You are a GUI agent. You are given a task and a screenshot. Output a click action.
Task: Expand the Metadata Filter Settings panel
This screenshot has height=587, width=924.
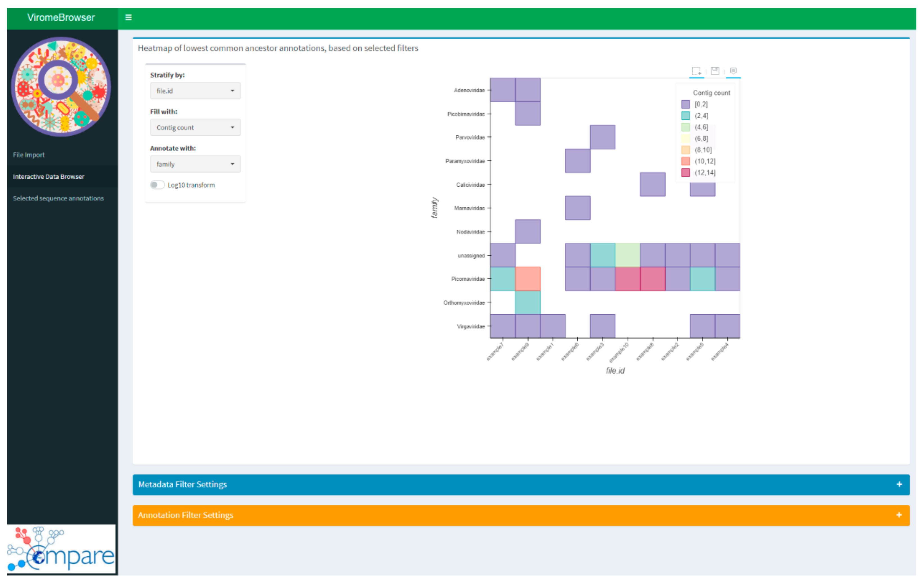183,484
